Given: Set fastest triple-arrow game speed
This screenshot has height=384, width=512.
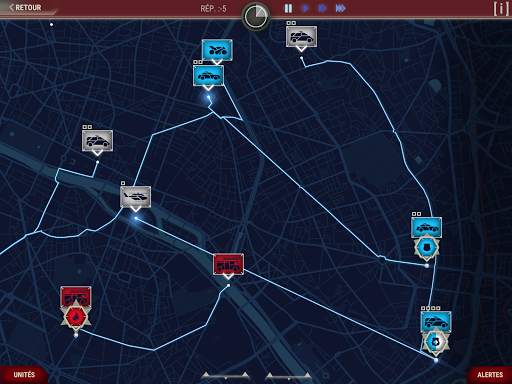Looking at the screenshot, I should 340,8.
